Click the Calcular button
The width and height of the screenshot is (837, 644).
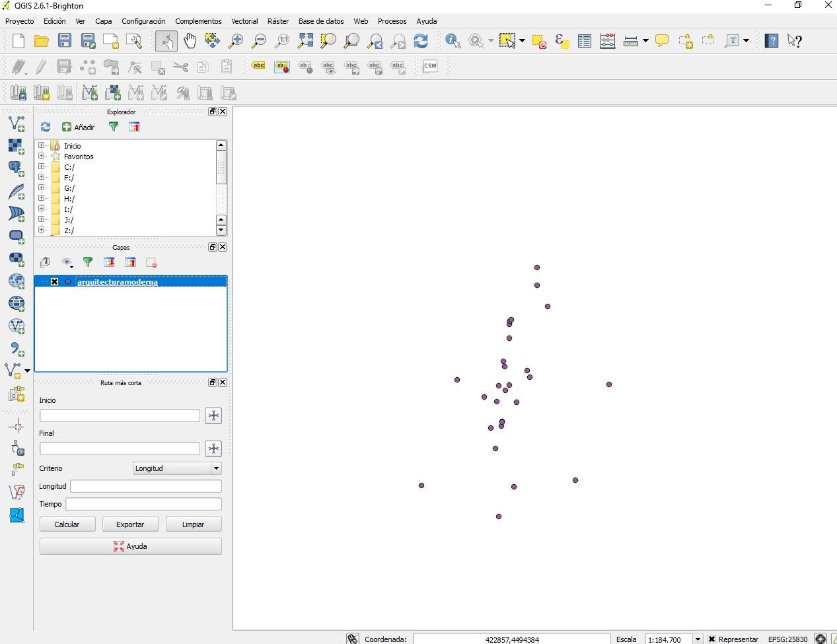click(67, 524)
